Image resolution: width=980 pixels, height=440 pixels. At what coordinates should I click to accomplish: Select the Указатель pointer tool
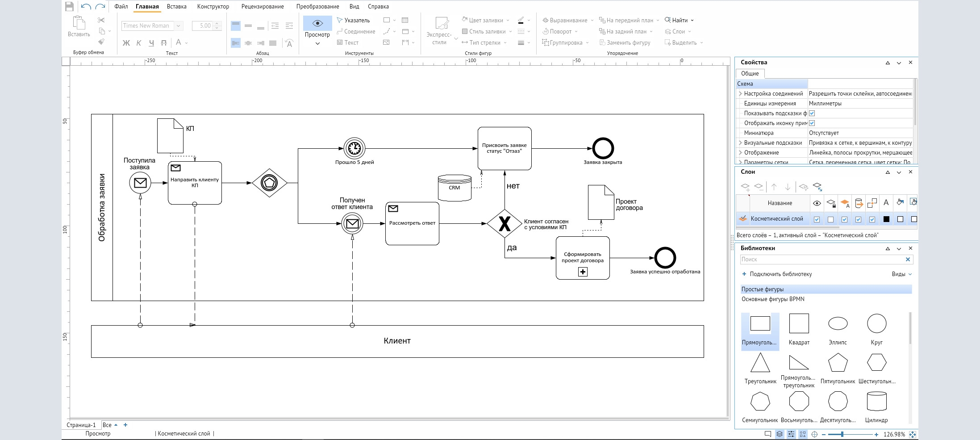(353, 20)
